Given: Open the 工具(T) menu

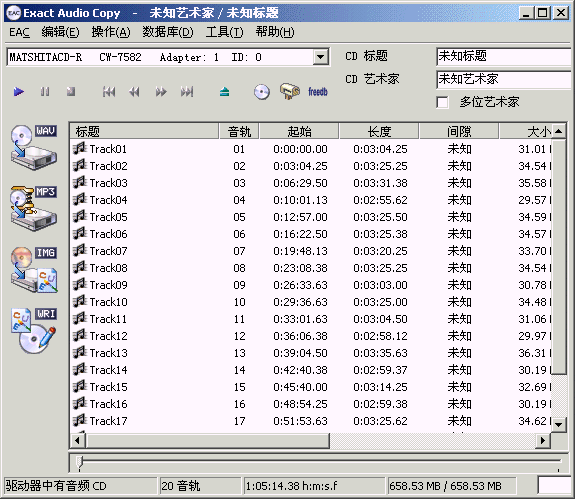Looking at the screenshot, I should pos(224,32).
